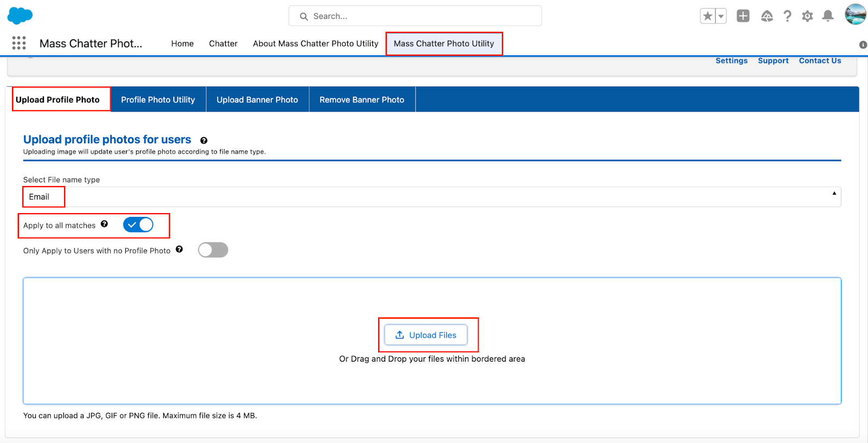Image resolution: width=868 pixels, height=443 pixels.
Task: Open the Support link
Action: pos(773,61)
